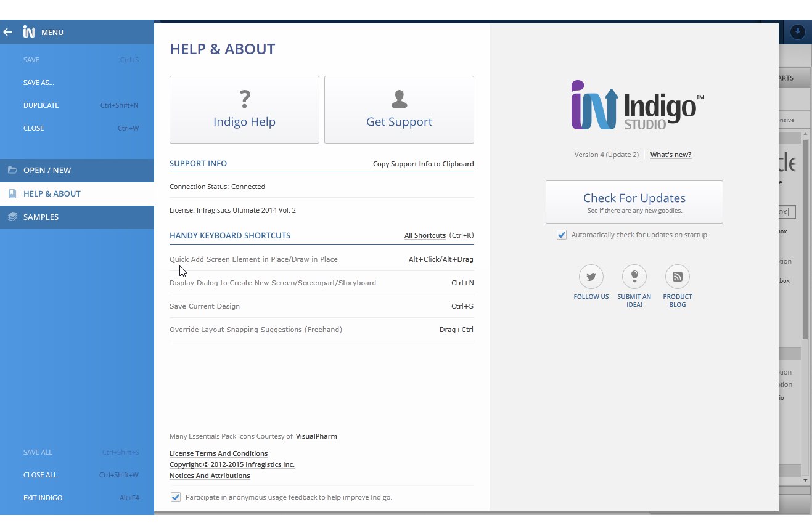The width and height of the screenshot is (812, 531).
Task: Click the Save Current Design shortcut row
Action: tap(322, 306)
